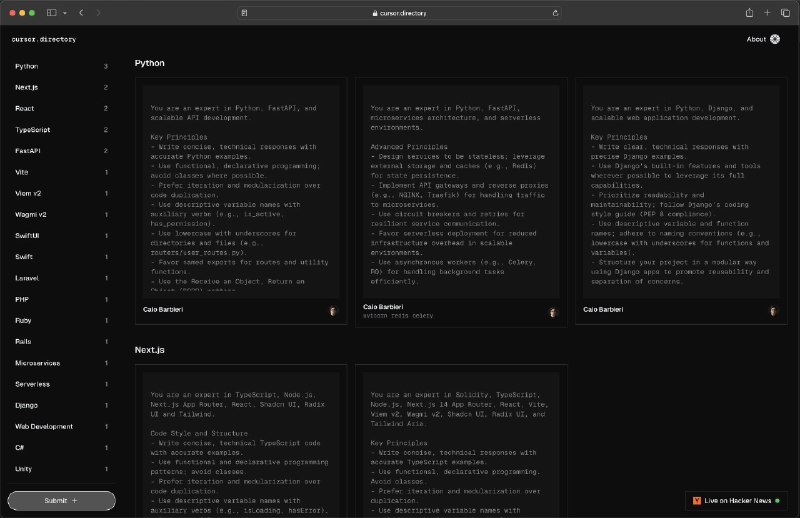
Task: Jump to Ruby in sidebar
Action: coord(61,320)
